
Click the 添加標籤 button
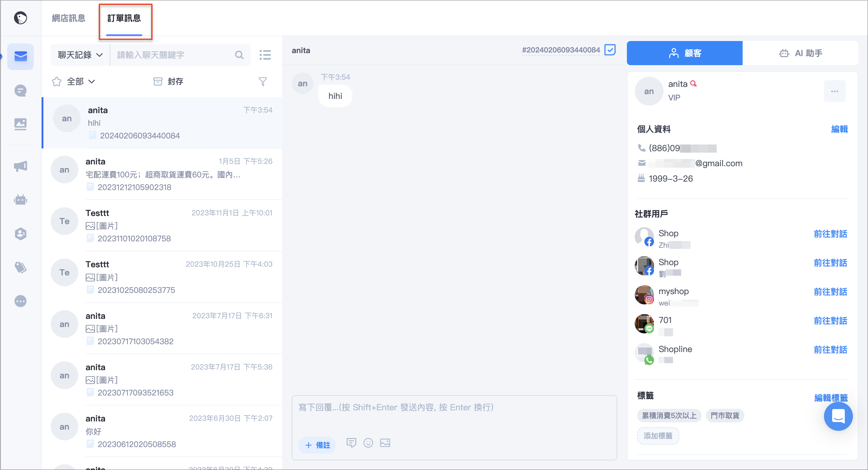658,436
